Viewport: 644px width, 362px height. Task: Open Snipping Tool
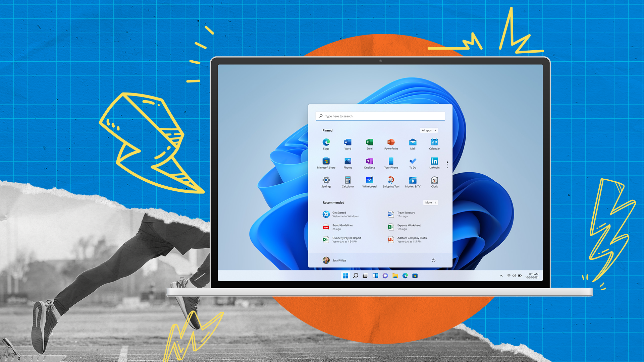390,180
